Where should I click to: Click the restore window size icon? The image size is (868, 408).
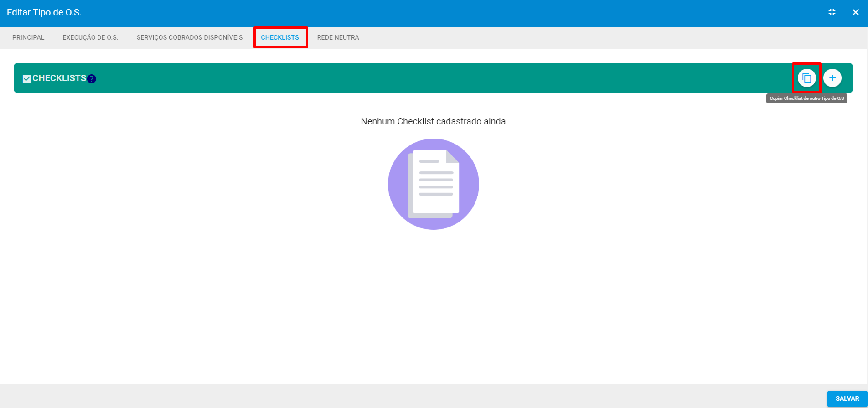[x=832, y=12]
